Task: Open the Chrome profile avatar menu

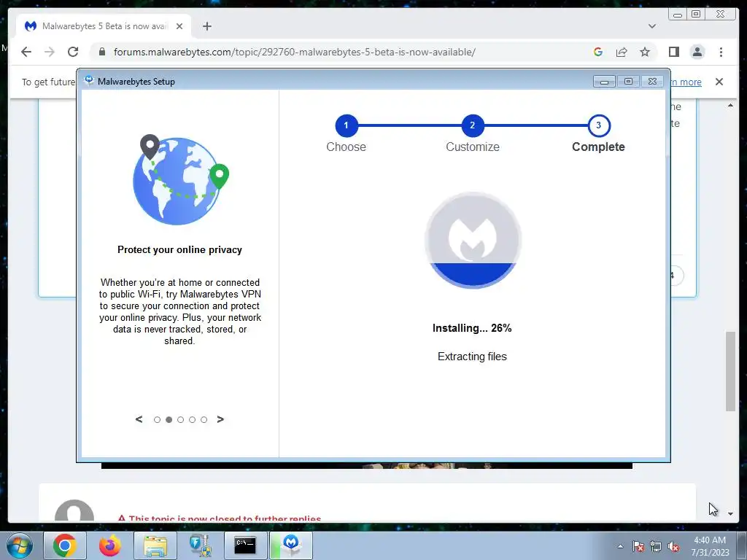Action: pyautogui.click(x=697, y=52)
